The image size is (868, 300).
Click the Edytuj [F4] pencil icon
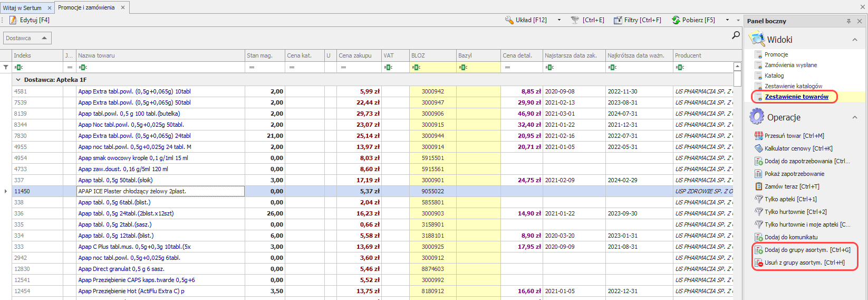click(x=13, y=20)
